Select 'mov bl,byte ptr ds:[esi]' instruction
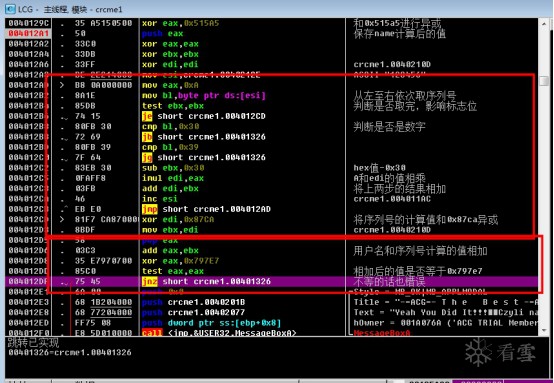 pos(204,95)
